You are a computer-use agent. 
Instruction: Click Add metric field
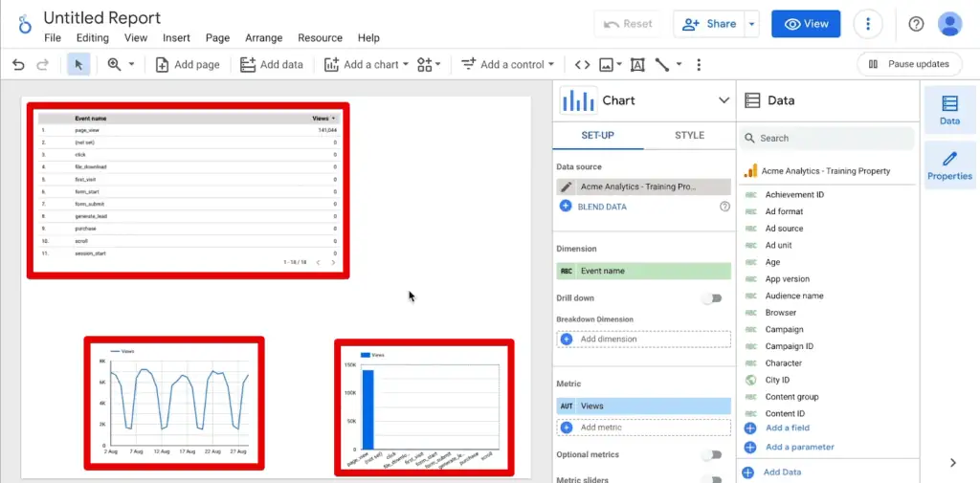[x=644, y=428]
